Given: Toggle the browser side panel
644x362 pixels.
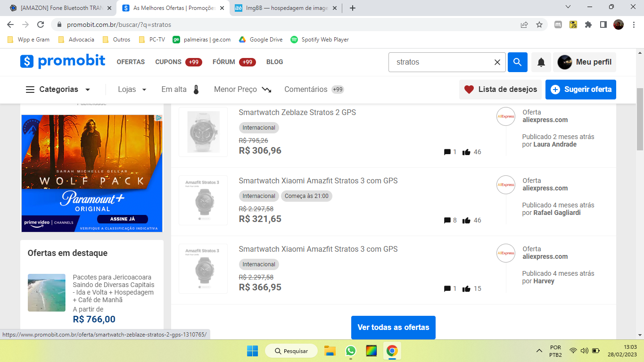Looking at the screenshot, I should [603, 25].
